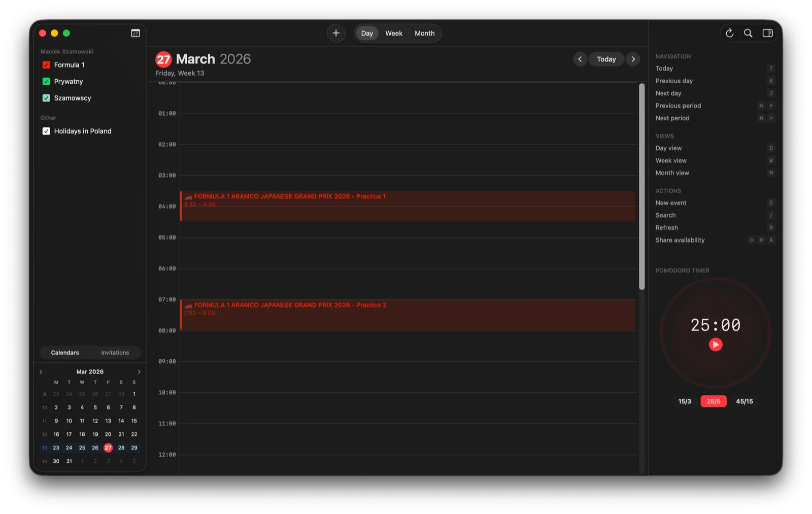Toggle the right panel with the sidebar icon
This screenshot has width=812, height=514.
pyautogui.click(x=767, y=33)
